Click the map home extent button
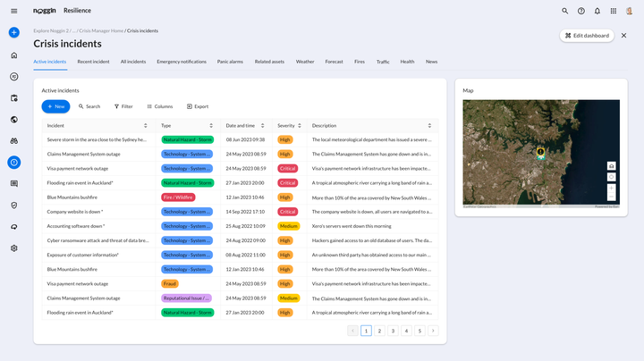The height and width of the screenshot is (361, 644). 611,166
